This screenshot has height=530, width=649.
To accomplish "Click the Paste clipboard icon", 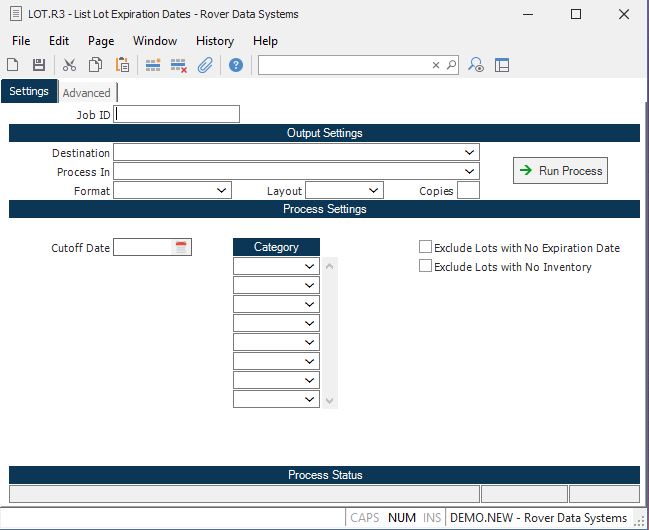I will coord(122,65).
